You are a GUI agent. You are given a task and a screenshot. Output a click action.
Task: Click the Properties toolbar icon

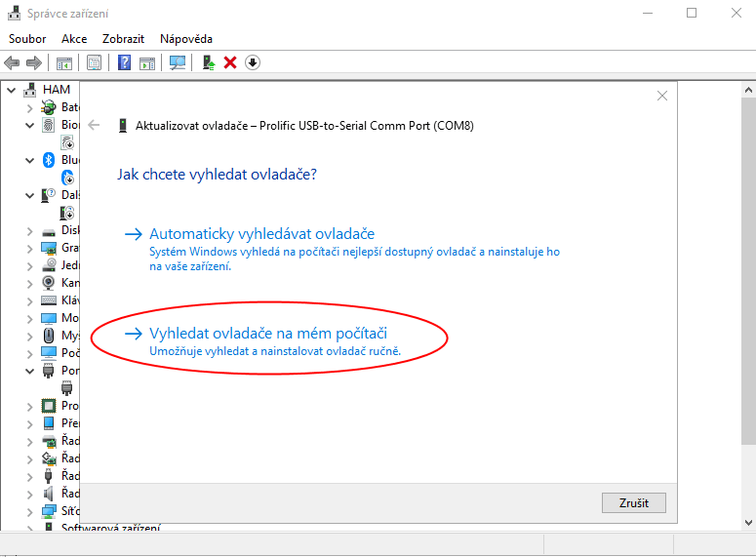coord(94,62)
